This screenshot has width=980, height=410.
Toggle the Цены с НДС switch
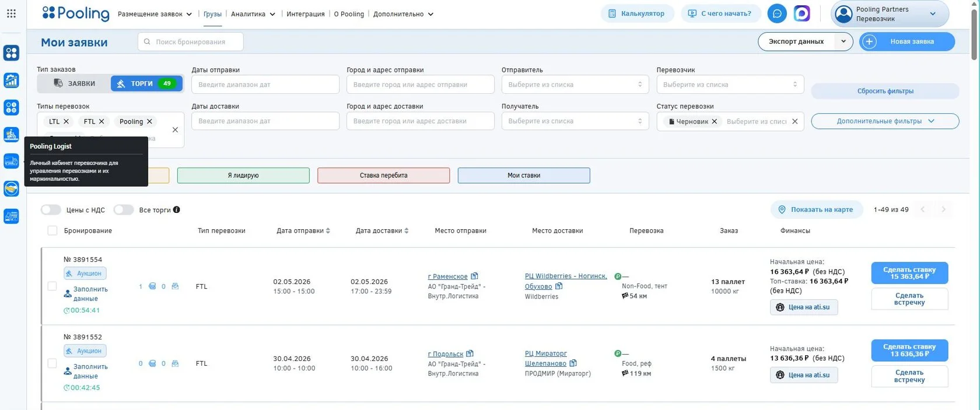[x=51, y=210]
